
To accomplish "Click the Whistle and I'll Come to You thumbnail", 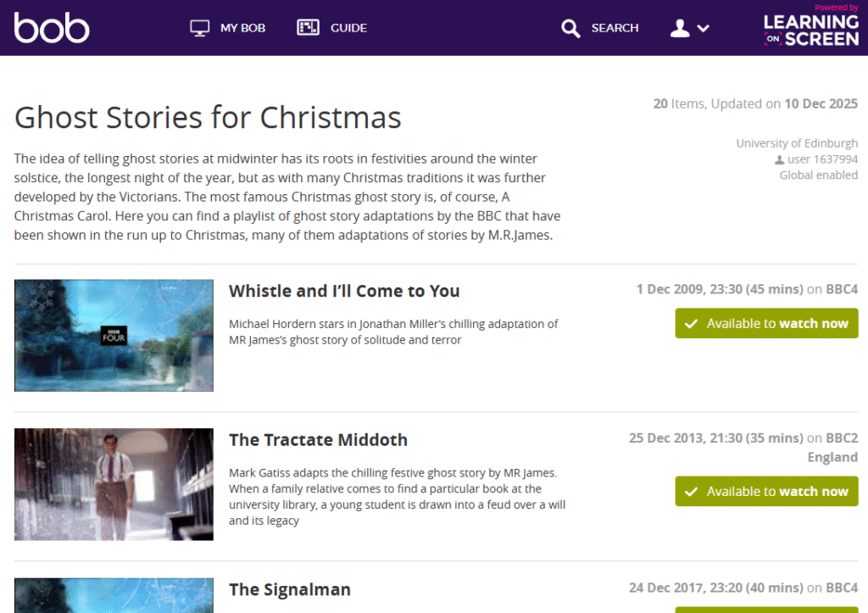I will (114, 336).
